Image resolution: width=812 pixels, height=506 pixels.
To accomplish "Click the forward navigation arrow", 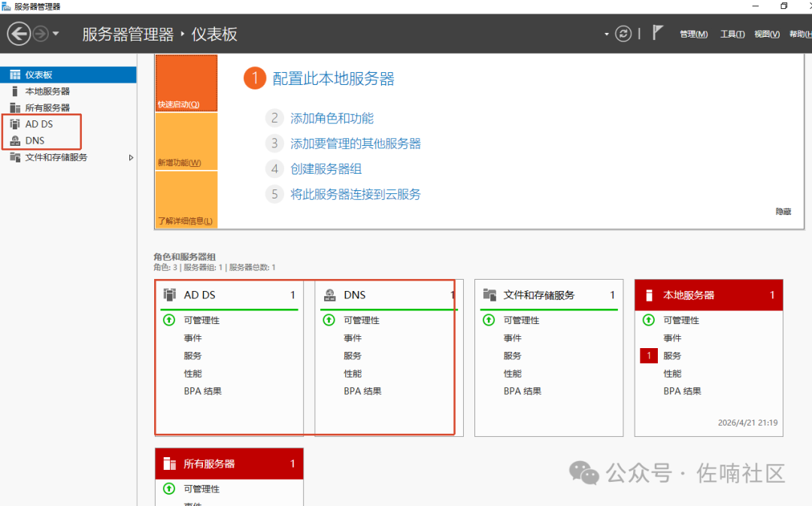I will pos(41,34).
